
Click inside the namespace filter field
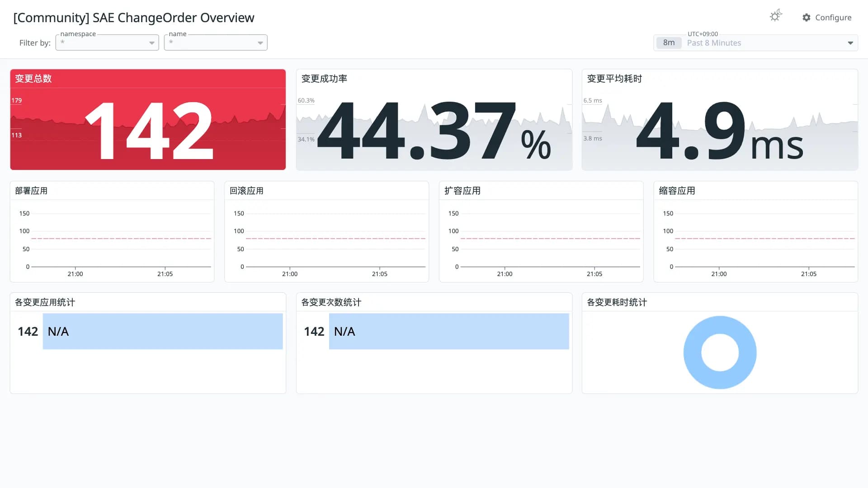click(x=107, y=42)
